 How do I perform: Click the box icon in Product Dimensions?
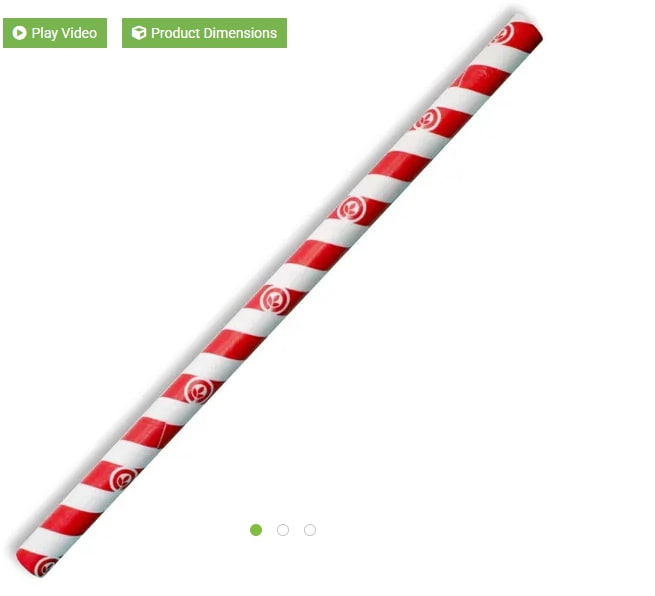(x=139, y=33)
